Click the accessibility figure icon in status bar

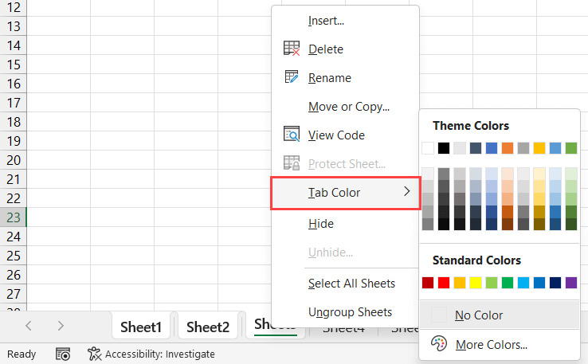tap(94, 354)
